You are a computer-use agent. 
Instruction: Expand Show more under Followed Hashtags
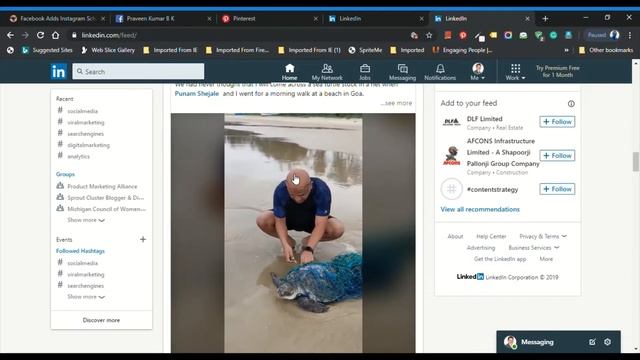click(x=86, y=297)
